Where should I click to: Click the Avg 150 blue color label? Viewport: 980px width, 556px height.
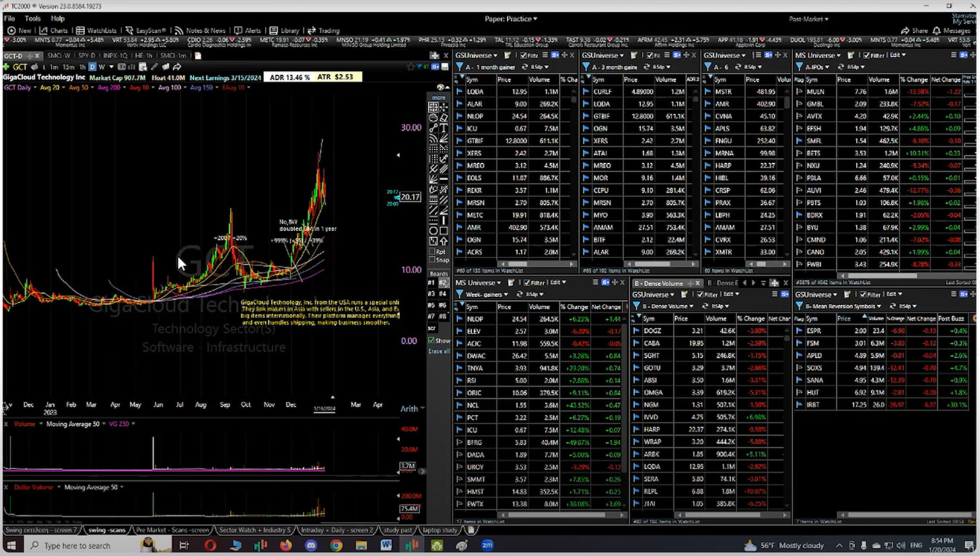tap(202, 88)
